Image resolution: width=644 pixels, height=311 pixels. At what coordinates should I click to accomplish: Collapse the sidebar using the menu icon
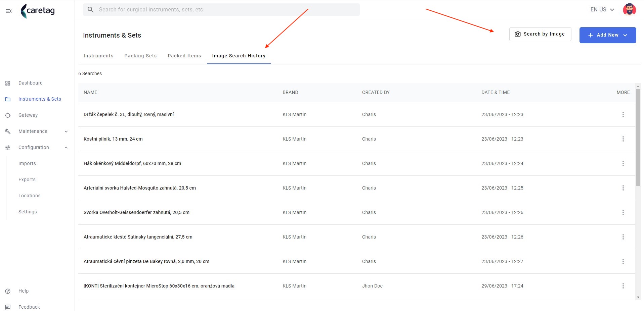click(9, 11)
